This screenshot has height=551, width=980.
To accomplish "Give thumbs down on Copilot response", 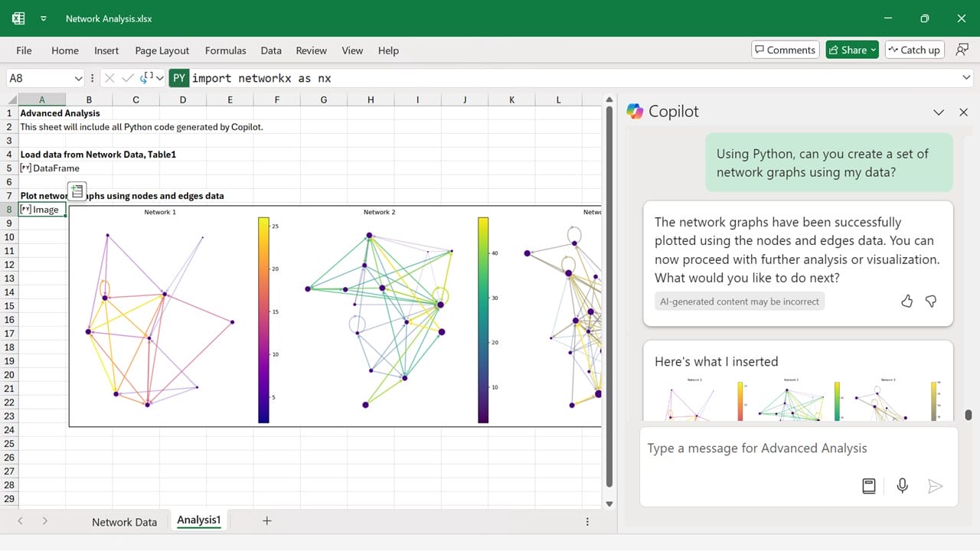I will [930, 301].
